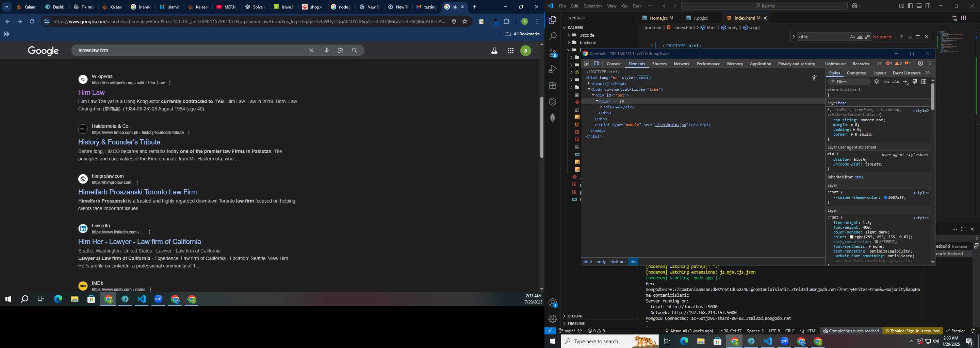The width and height of the screenshot is (980, 348).
Task: Click ./src/main.jsx link in DOM tree
Action: click(670, 125)
